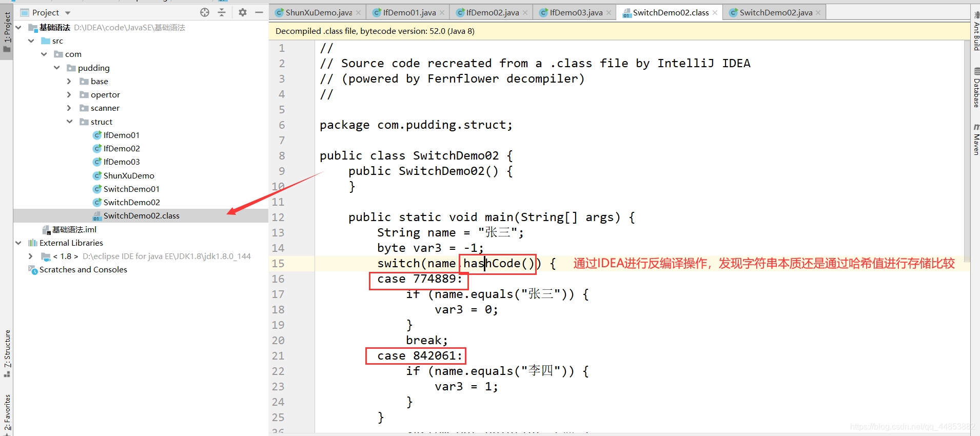Collapse the com package

click(44, 54)
